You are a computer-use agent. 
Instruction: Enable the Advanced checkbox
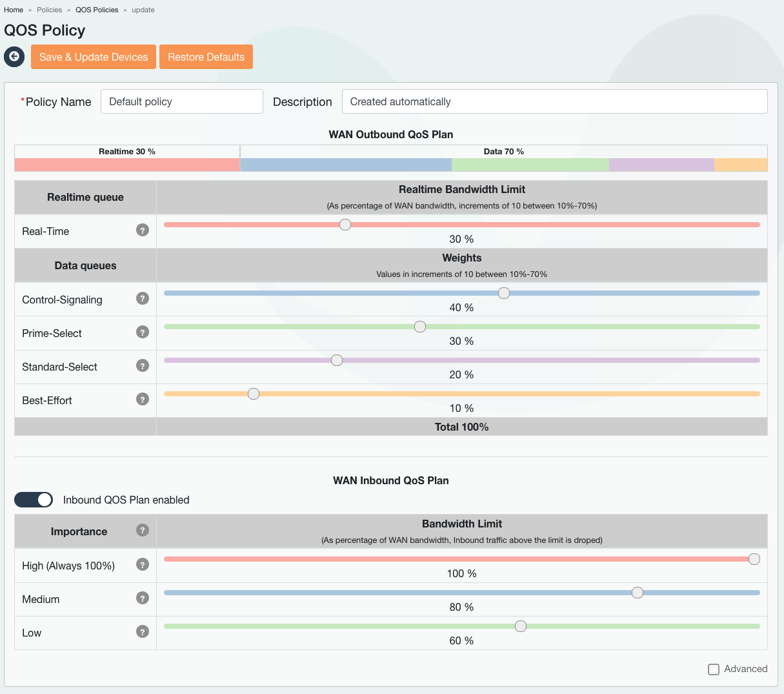714,669
